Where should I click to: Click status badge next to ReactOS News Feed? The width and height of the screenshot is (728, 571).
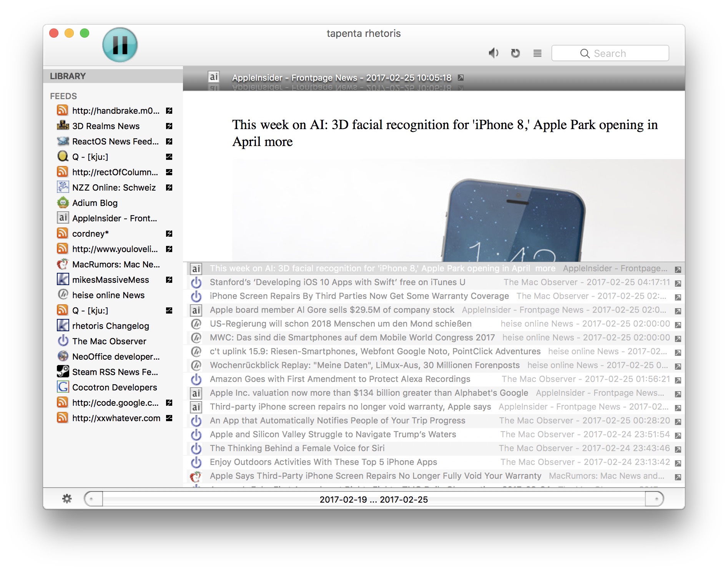pyautogui.click(x=169, y=141)
